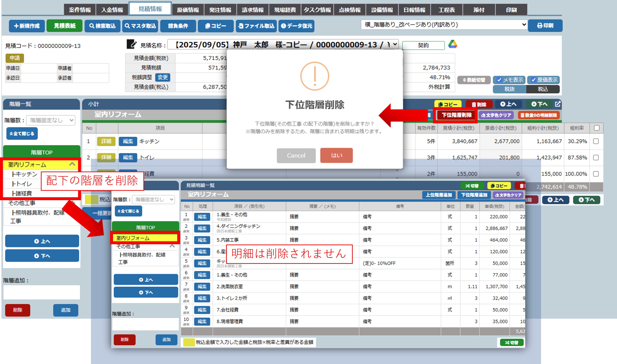Click Cancel in 下位階層削除 dialog
The width and height of the screenshot is (617, 364).
(296, 156)
